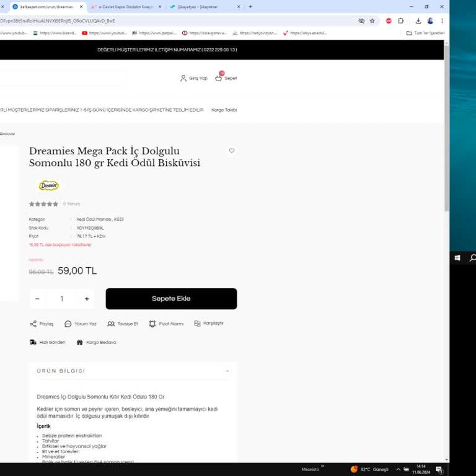Close the e-Devlet Kapısı tab
The height and width of the screenshot is (476, 476).
click(160, 7)
